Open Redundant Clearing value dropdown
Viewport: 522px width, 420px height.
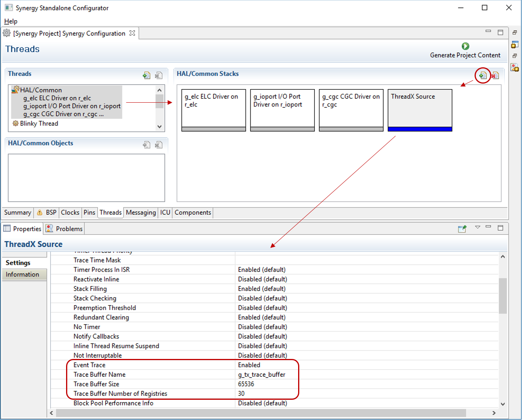click(x=367, y=317)
